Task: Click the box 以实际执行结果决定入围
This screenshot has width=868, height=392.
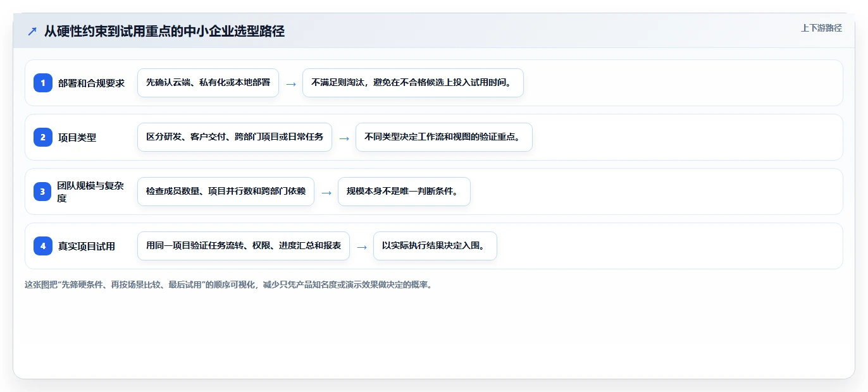Action: pyautogui.click(x=435, y=246)
